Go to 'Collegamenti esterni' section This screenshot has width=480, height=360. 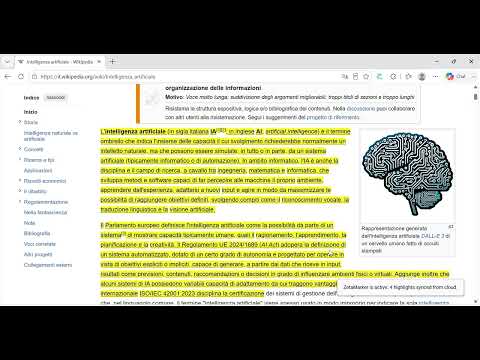pyautogui.click(x=48, y=265)
